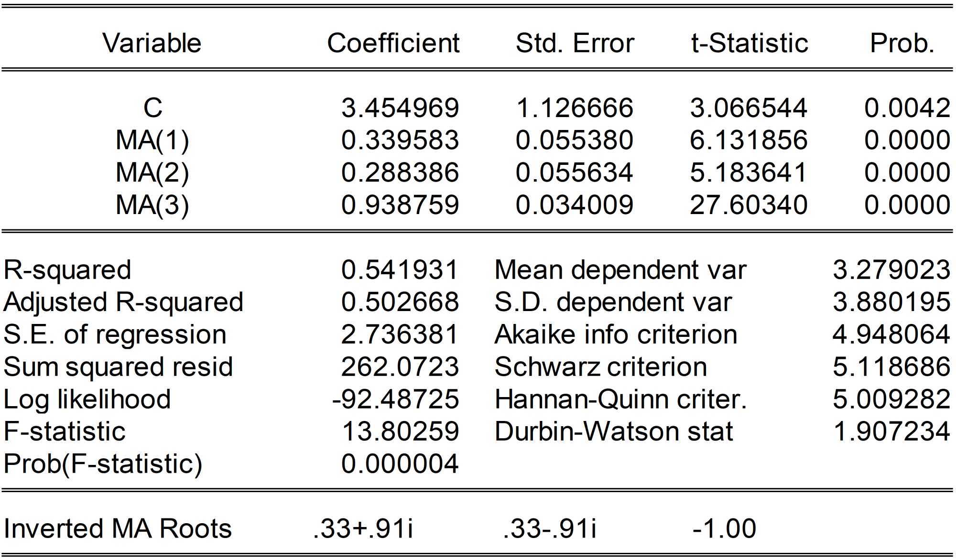Click the MA(3) variable row label

click(152, 205)
